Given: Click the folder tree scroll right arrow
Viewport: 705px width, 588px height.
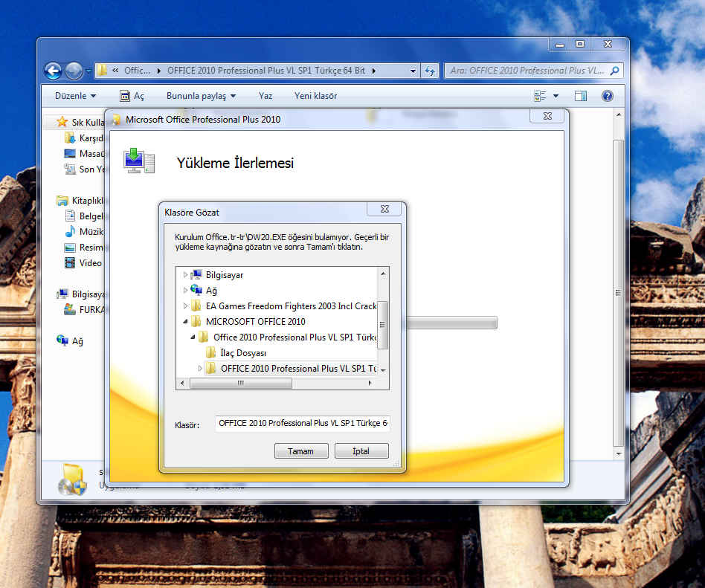Looking at the screenshot, I should click(370, 383).
